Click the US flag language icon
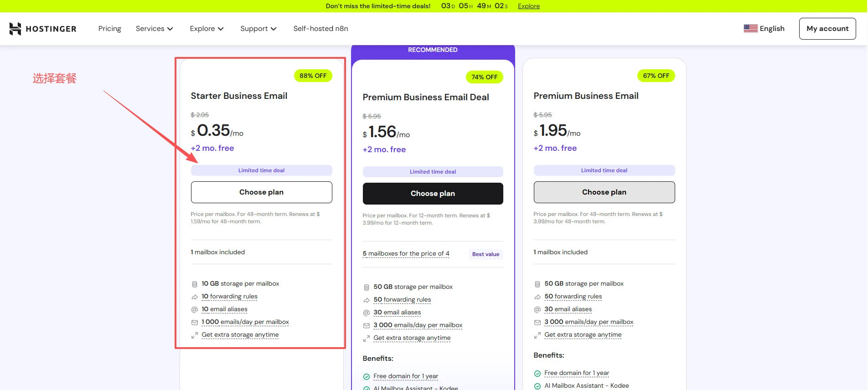This screenshot has width=868, height=390. pos(750,29)
